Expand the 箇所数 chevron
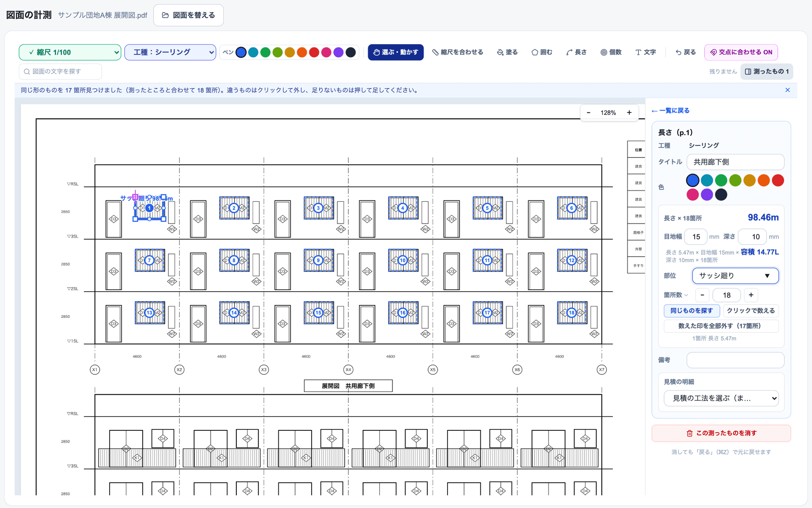Viewport: 812px width, 508px height. (x=687, y=295)
